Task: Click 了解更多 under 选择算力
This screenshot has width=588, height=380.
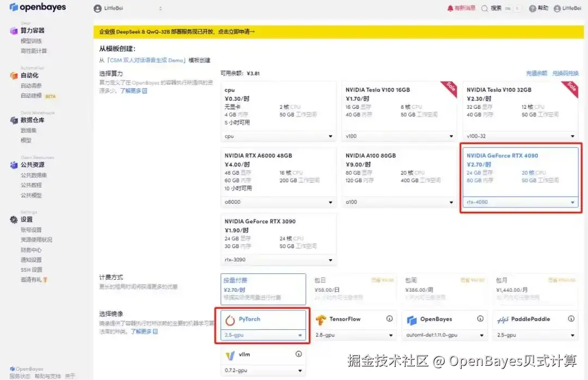Action: pyautogui.click(x=133, y=91)
